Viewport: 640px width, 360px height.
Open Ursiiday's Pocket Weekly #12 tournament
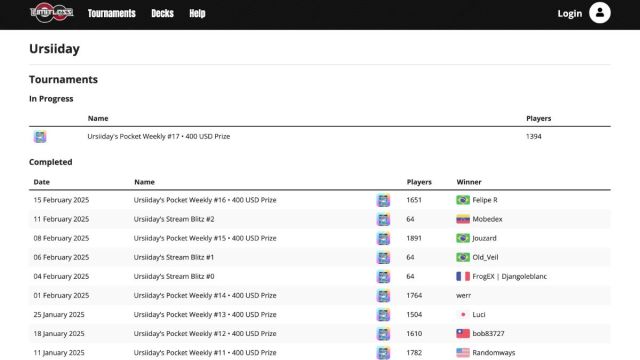[x=205, y=334]
